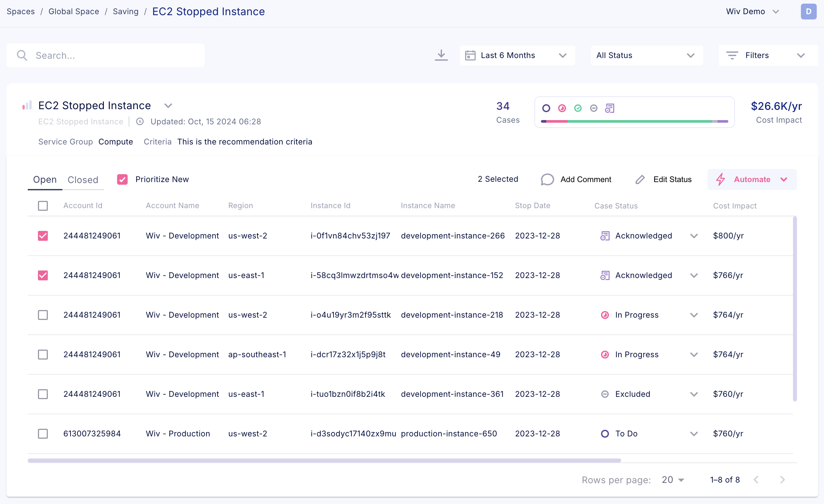This screenshot has width=824, height=504.
Task: Navigate to Global Space breadcrumb
Action: [74, 11]
